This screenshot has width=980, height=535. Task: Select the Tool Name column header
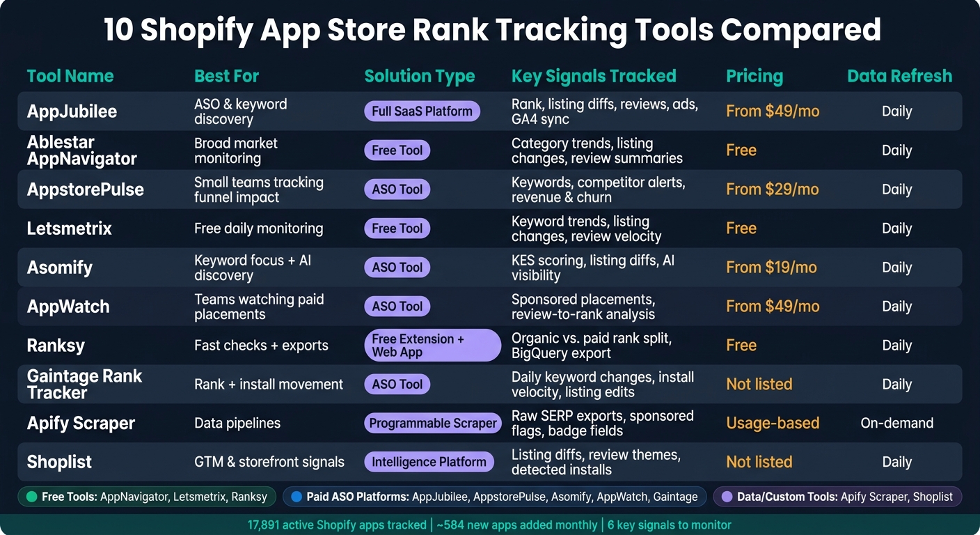70,77
